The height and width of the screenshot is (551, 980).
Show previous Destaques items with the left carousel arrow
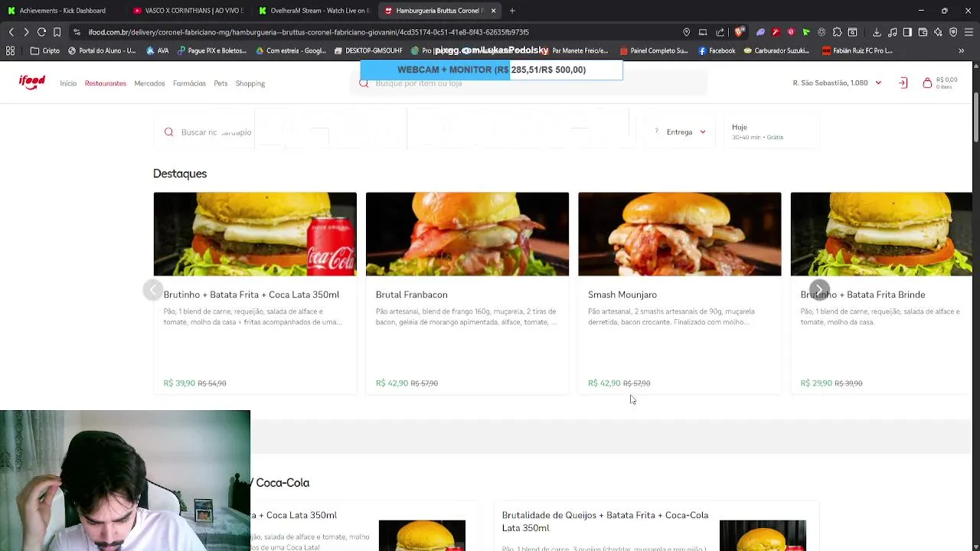pos(153,290)
